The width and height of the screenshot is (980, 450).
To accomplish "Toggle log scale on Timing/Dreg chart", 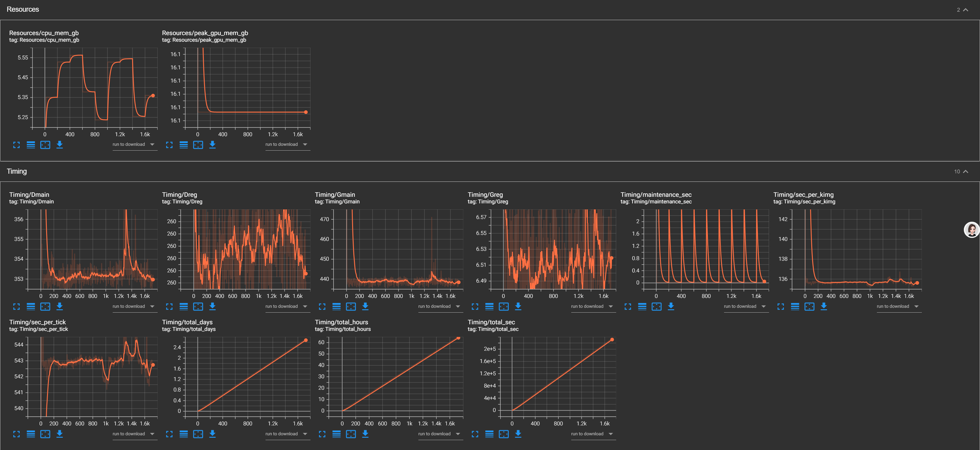I will [x=184, y=307].
